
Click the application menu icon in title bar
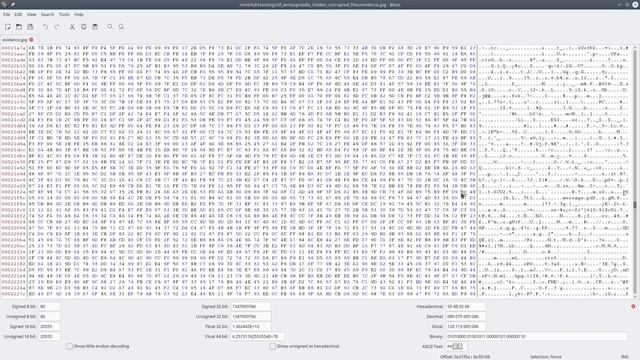4,4
